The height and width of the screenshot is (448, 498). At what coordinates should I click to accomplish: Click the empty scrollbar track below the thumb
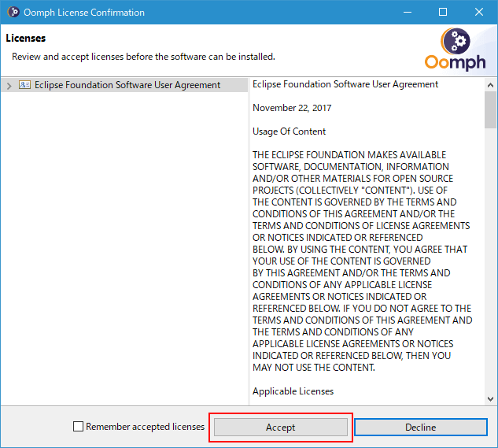coord(490,261)
